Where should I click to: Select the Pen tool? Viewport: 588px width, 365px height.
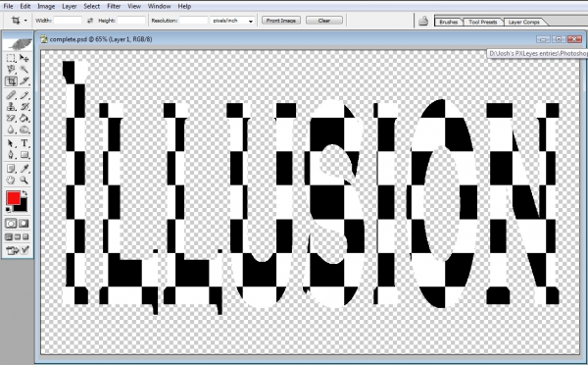pyautogui.click(x=11, y=155)
